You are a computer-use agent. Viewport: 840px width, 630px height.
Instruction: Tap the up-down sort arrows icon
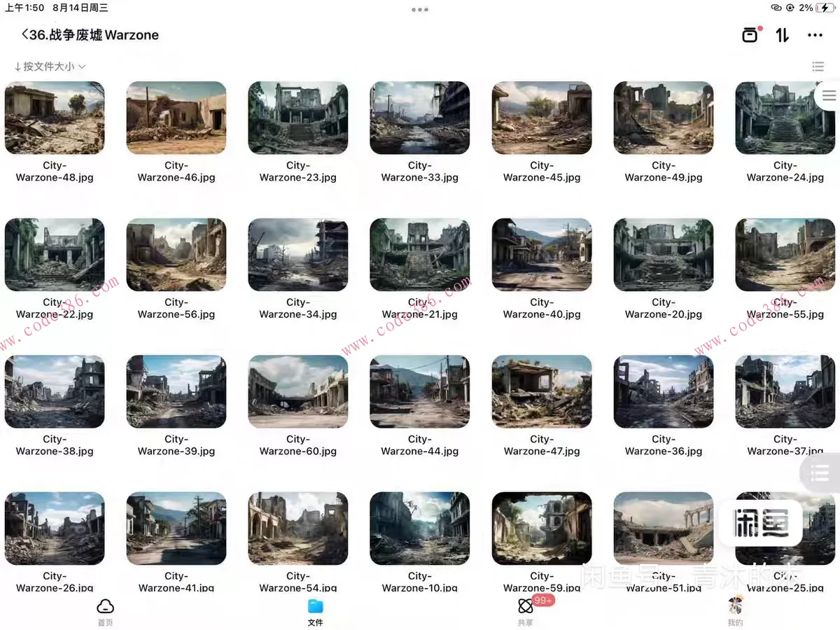(783, 35)
